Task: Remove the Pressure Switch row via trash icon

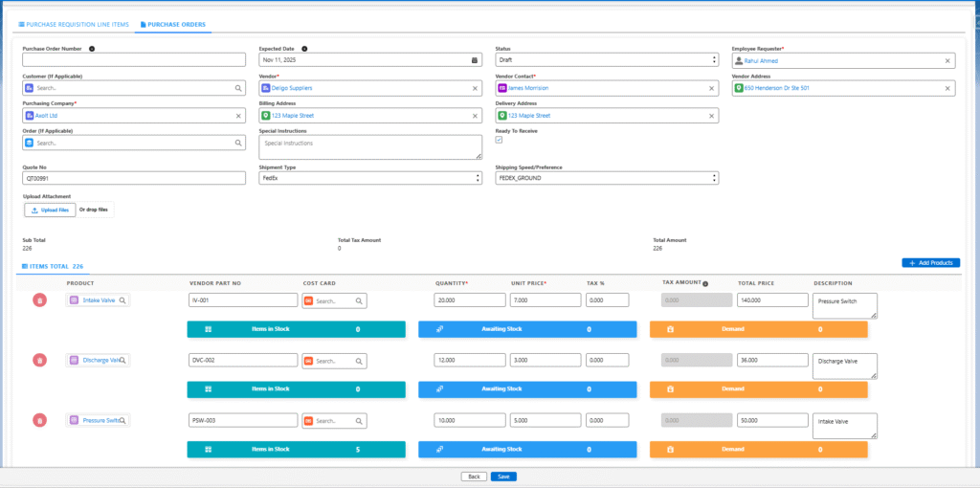Action: click(x=39, y=420)
